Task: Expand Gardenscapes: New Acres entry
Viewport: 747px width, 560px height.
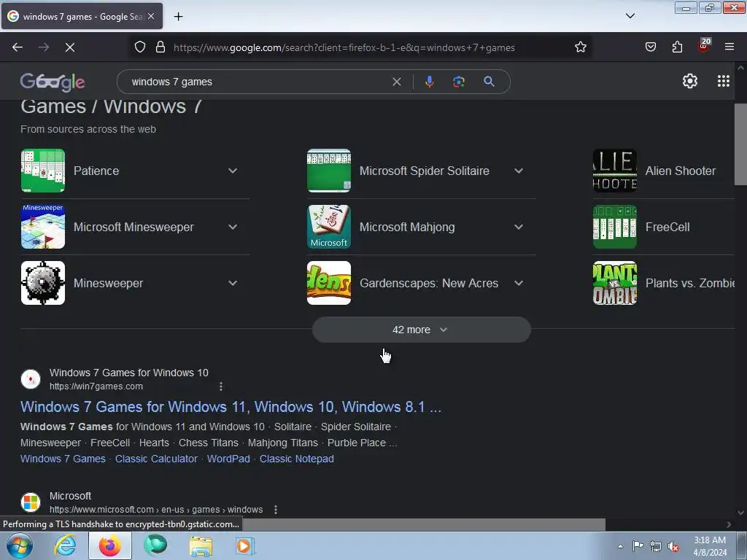Action: [x=519, y=283]
